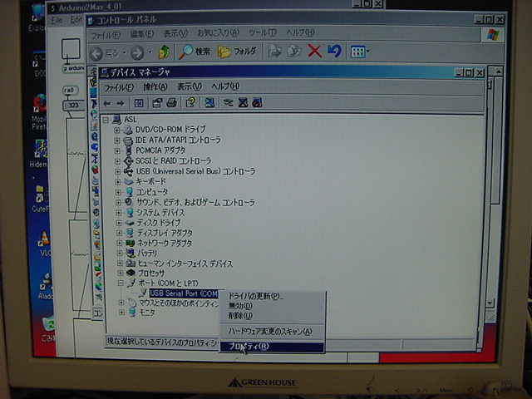Screen dimensions: 532x399
Task: Click the blue undo arrow in Control Panel
Action: point(334,51)
